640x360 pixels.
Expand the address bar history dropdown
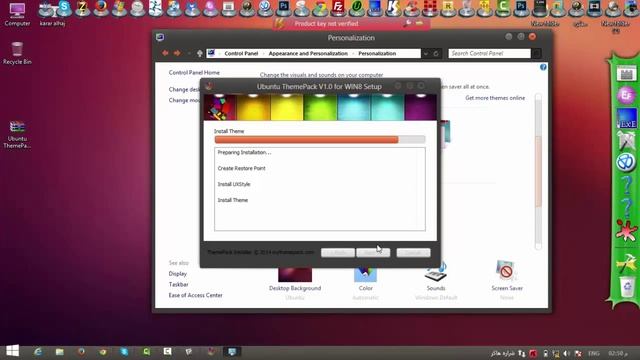pos(426,53)
